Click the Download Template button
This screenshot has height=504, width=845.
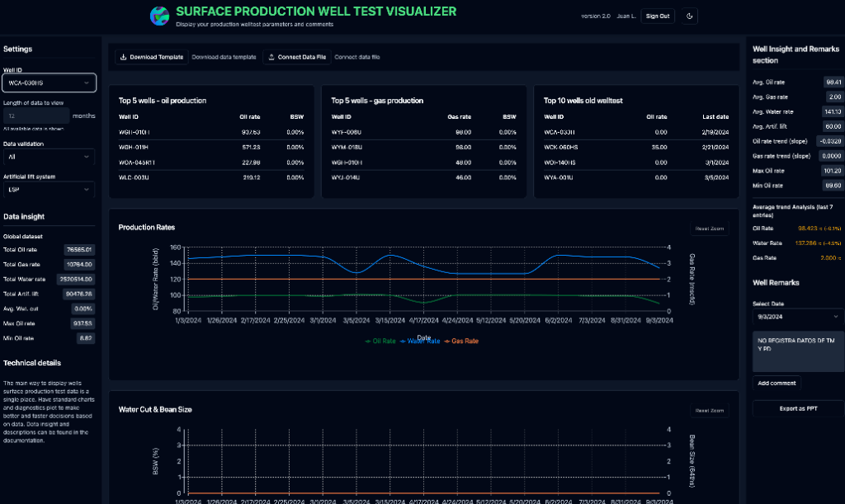click(x=152, y=57)
